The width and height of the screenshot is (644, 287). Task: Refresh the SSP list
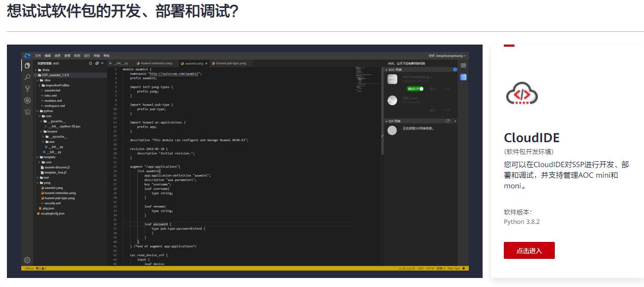tap(448, 121)
